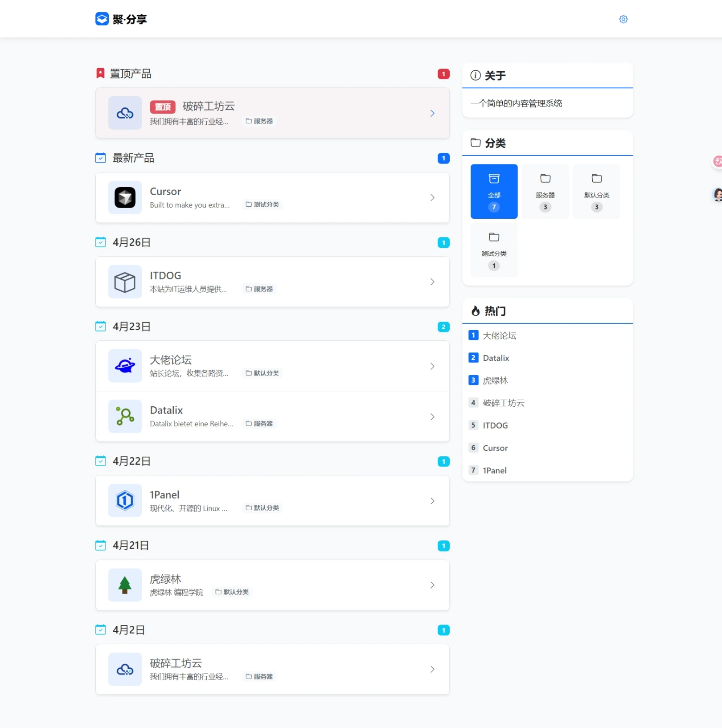Image resolution: width=722 pixels, height=728 pixels.
Task: Open 虎绿林 entry via its chevron arrow
Action: coord(432,585)
